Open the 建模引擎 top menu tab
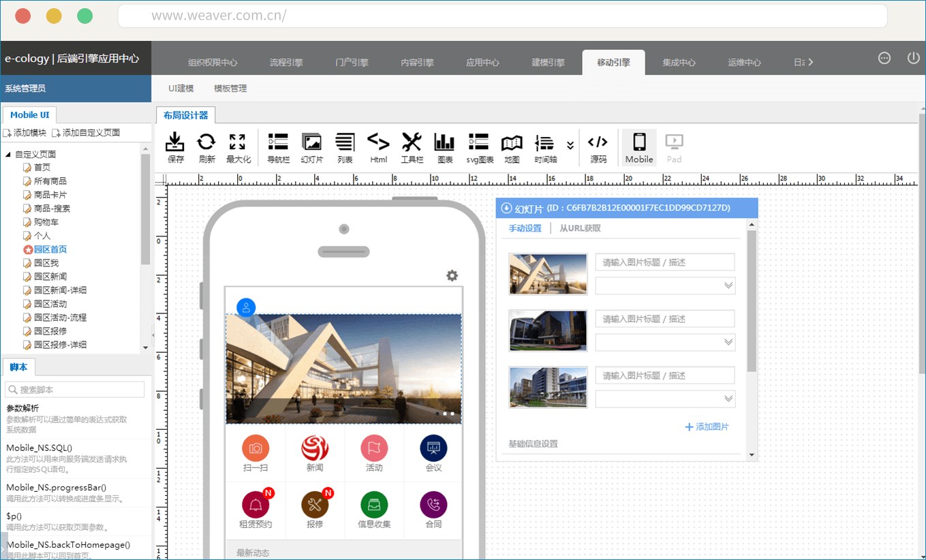 click(548, 63)
